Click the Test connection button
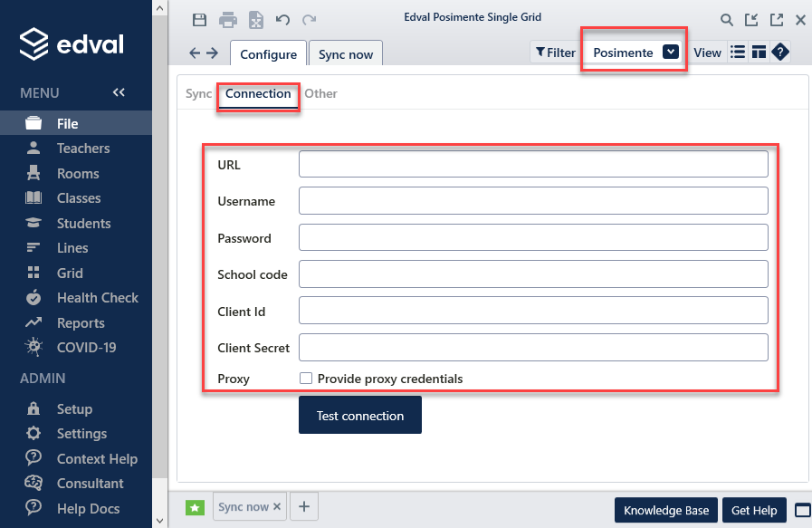The height and width of the screenshot is (528, 812). tap(360, 415)
